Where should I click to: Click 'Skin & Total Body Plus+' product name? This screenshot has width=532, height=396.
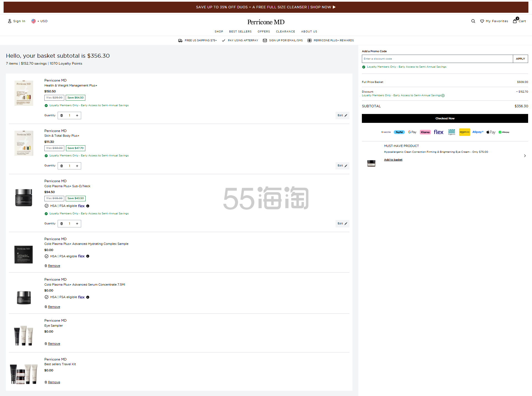point(62,136)
